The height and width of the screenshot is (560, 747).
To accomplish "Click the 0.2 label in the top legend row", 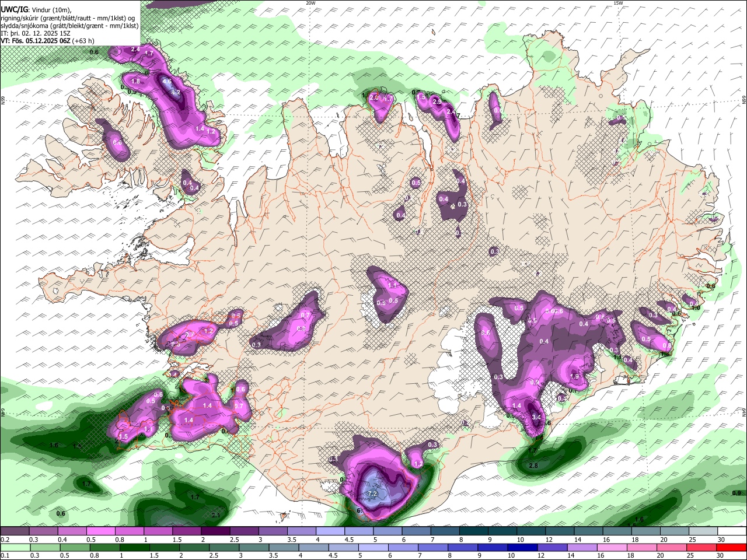I will 5,540.
